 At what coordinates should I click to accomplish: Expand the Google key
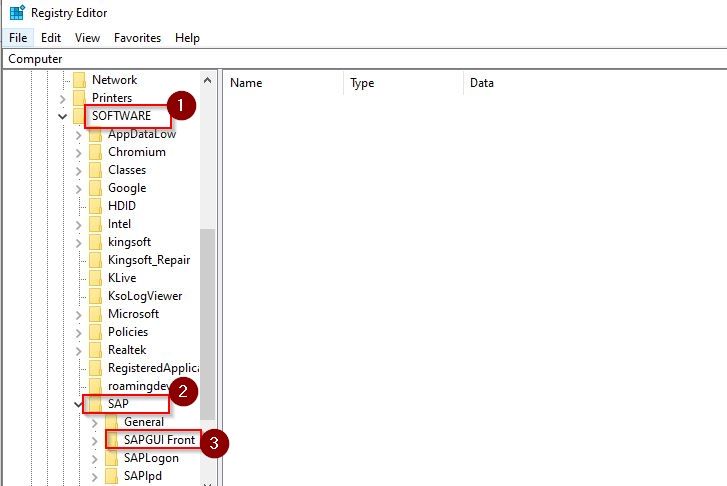78,189
